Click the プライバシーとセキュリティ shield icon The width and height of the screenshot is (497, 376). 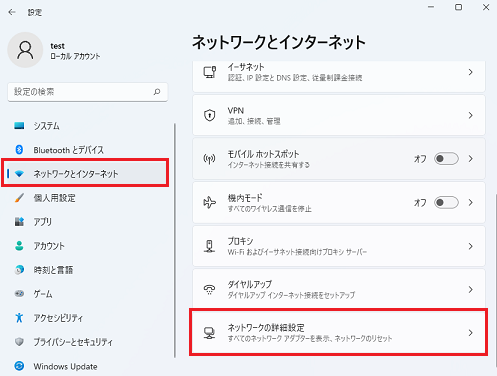pos(19,342)
